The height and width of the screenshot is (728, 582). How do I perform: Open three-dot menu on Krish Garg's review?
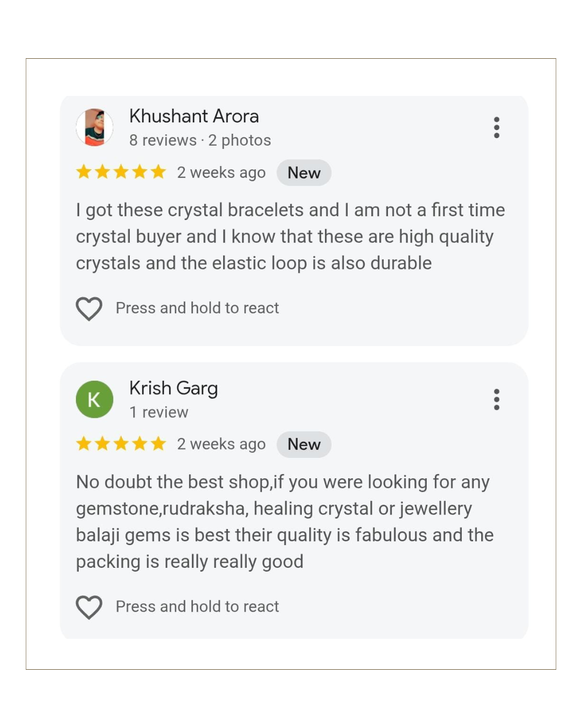point(496,400)
